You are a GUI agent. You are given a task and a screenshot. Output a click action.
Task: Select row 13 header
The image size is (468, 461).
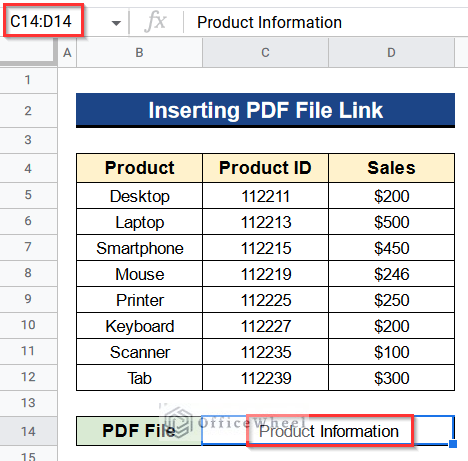28,403
